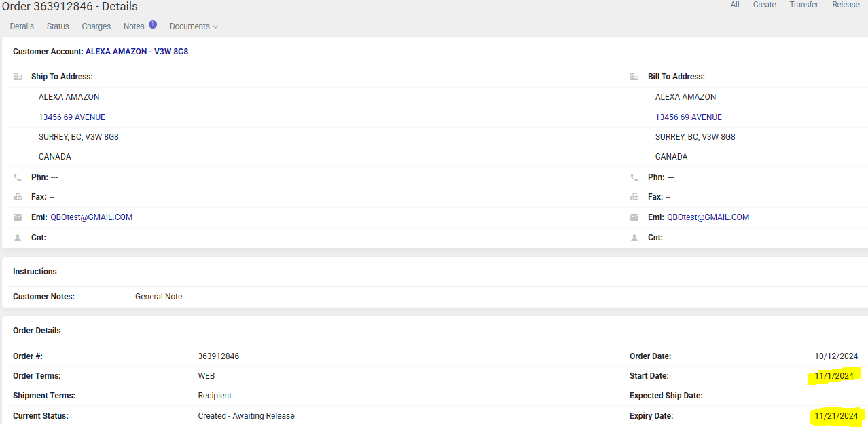Click the Ship To contact person icon
Image resolution: width=868 pixels, height=427 pixels.
point(18,238)
